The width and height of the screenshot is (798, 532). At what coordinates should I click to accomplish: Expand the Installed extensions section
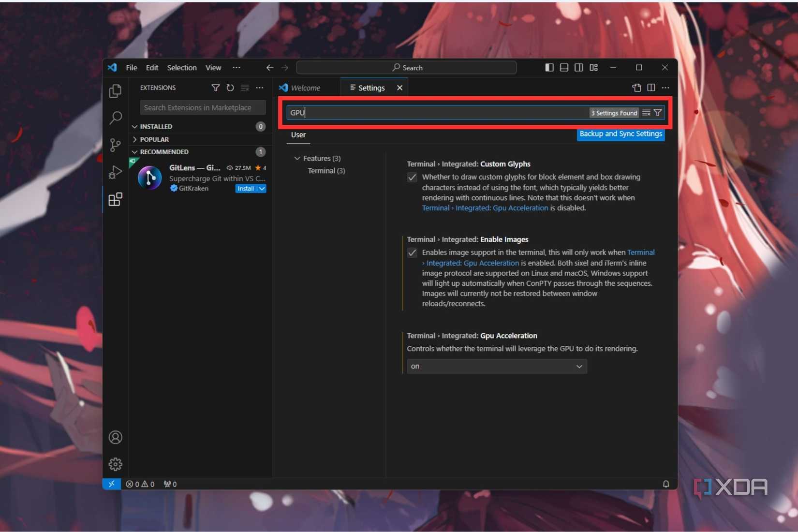(x=156, y=127)
